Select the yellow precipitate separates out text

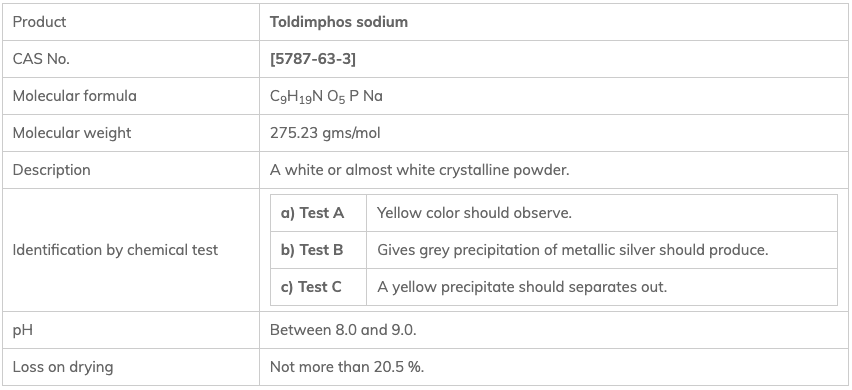click(522, 287)
